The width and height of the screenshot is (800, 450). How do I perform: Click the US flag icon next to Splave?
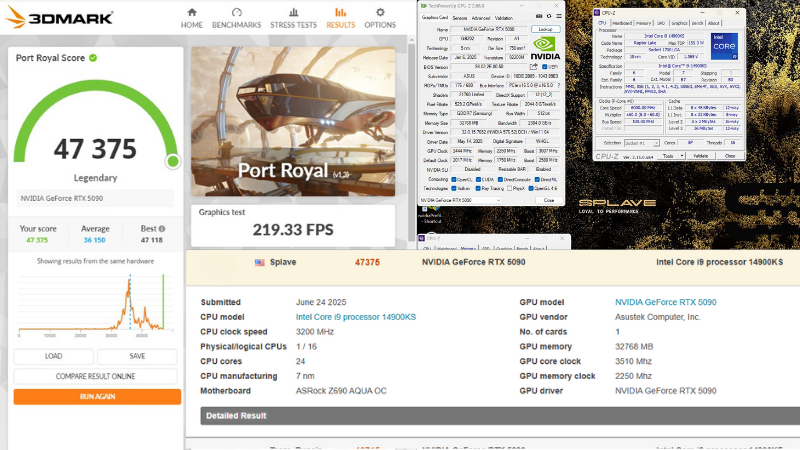click(x=260, y=262)
